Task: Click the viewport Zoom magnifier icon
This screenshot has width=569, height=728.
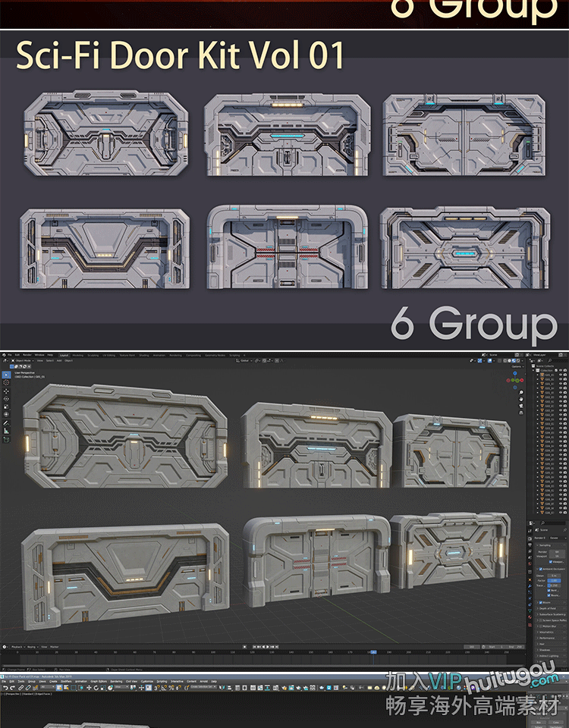Action: [521, 392]
